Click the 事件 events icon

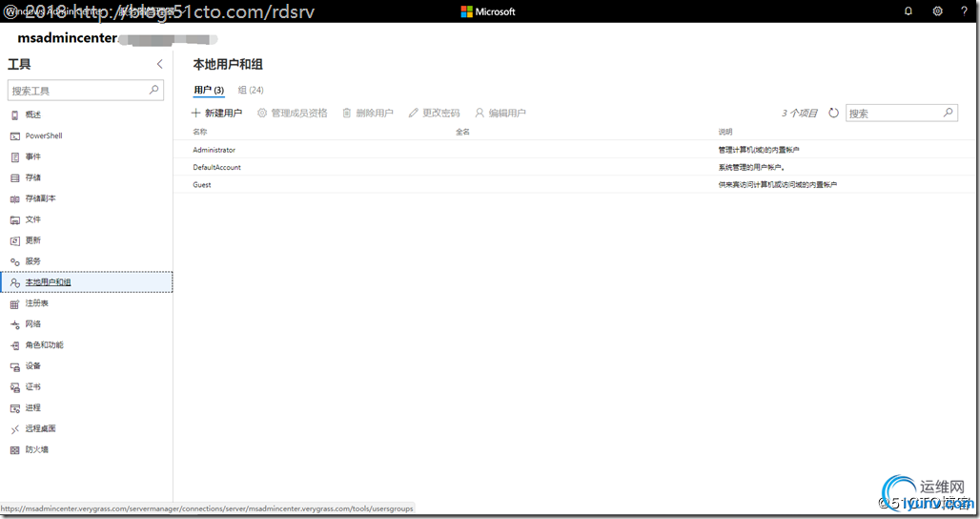point(15,157)
